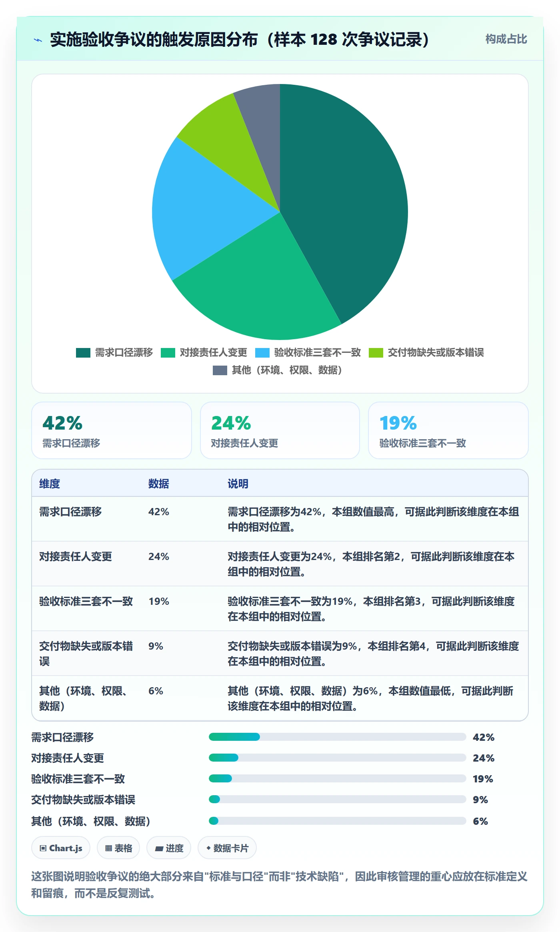Click the 9% value in the table
Image resolution: width=560 pixels, height=932 pixels.
pyautogui.click(x=156, y=646)
